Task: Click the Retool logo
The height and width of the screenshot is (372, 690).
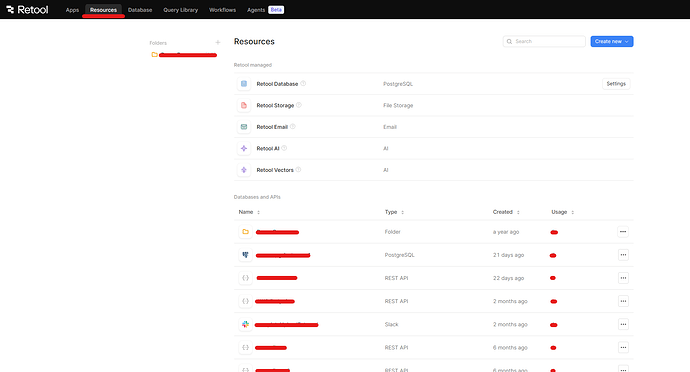Action: 27,10
